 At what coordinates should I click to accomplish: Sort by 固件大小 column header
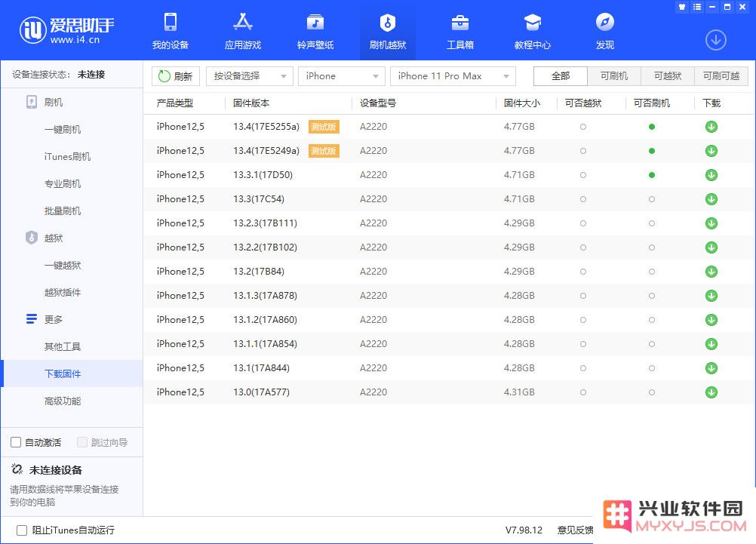(x=522, y=103)
